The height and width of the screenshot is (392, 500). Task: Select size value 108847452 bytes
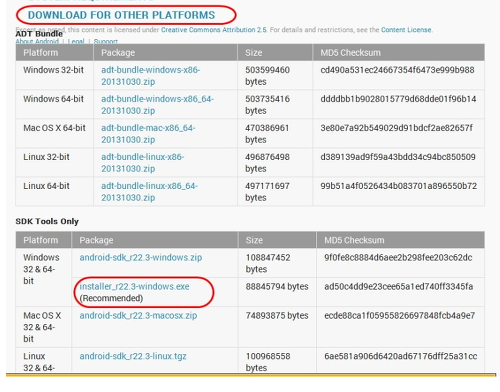(x=268, y=263)
